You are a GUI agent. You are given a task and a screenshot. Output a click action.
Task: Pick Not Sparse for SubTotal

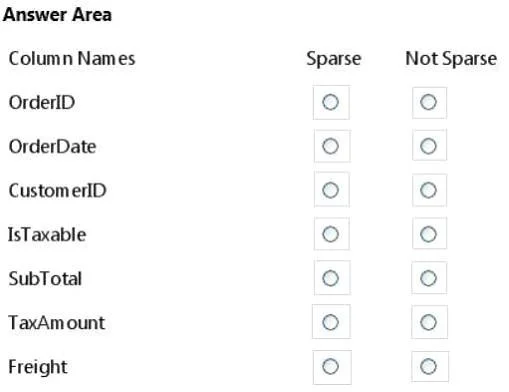pyautogui.click(x=428, y=278)
